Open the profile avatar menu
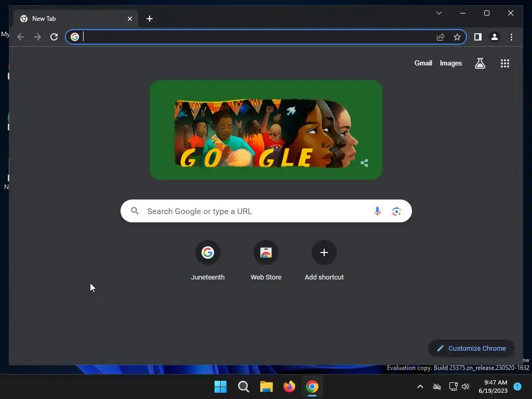Screen dimensions: 532x399 [495, 37]
